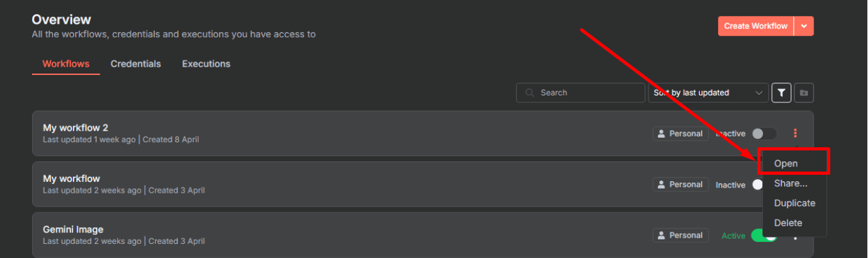Open the Sort by last updated dropdown
The image size is (868, 258).
(709, 93)
